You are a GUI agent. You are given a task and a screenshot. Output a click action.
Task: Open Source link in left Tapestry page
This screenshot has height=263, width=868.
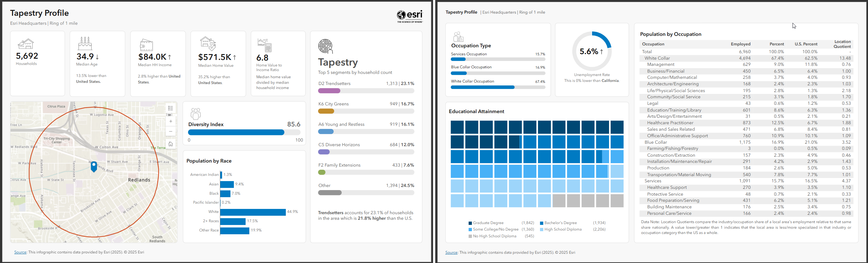[20, 252]
